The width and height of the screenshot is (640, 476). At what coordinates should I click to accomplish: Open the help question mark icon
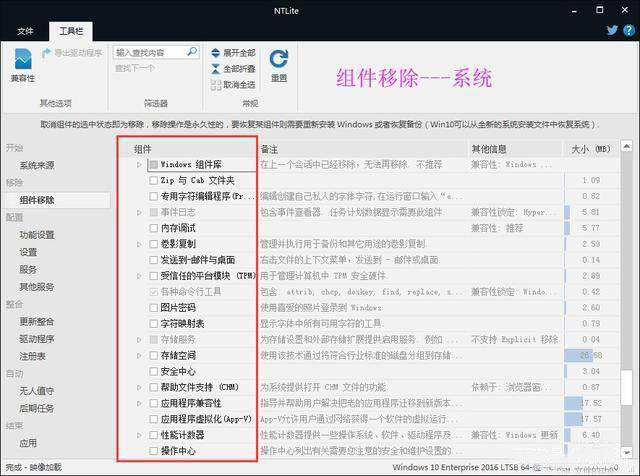(629, 30)
